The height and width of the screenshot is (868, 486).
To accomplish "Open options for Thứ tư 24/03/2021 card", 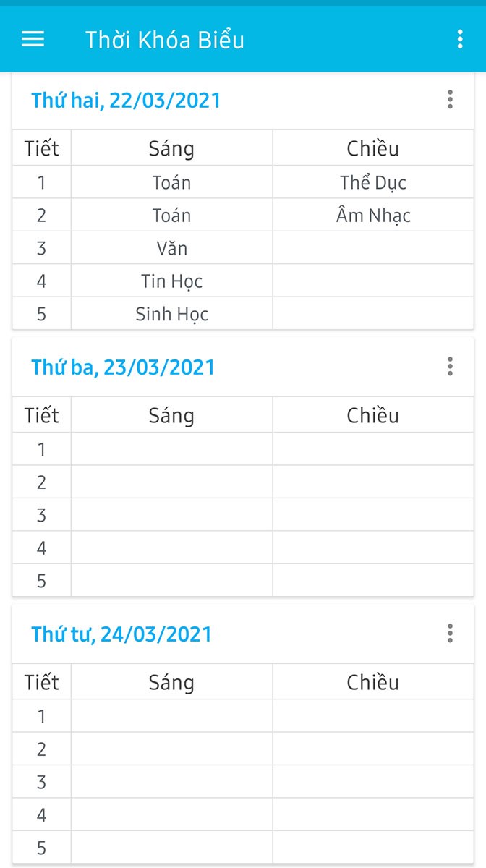I will tap(450, 634).
